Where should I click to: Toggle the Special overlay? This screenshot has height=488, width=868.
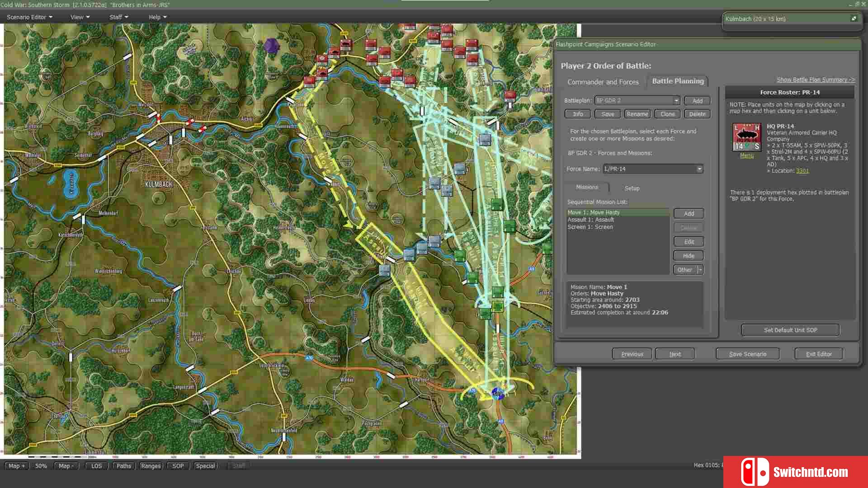[205, 466]
